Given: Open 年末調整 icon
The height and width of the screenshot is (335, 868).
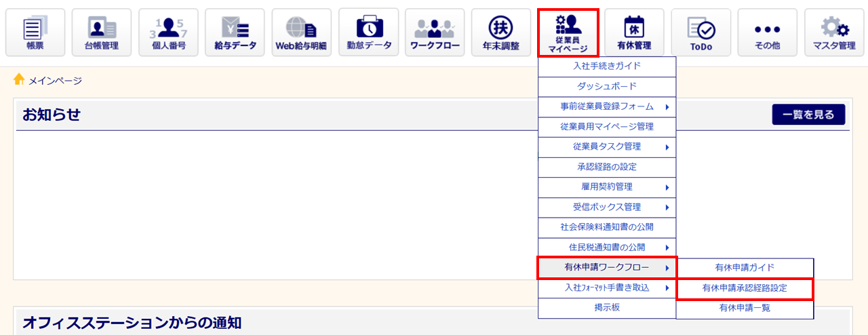Looking at the screenshot, I should tap(501, 33).
